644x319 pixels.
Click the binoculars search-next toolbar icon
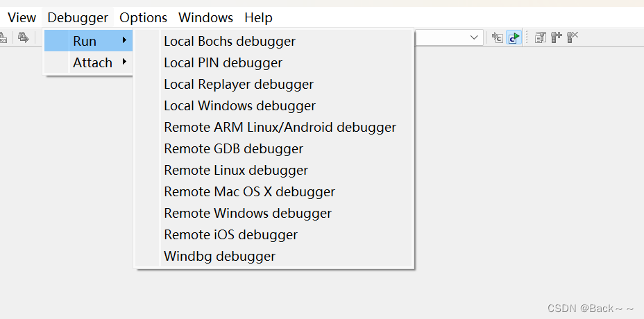(x=24, y=37)
